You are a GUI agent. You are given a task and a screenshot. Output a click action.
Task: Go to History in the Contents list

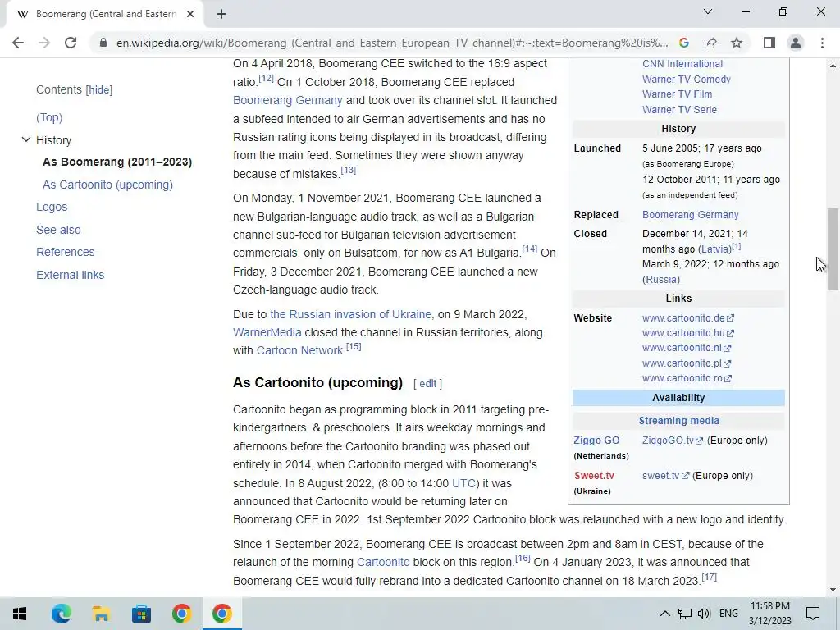pyautogui.click(x=53, y=140)
